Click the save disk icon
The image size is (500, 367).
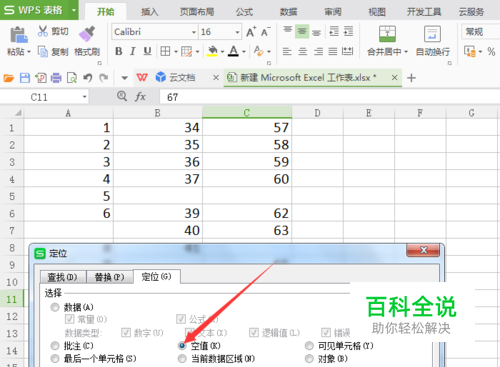pos(25,78)
